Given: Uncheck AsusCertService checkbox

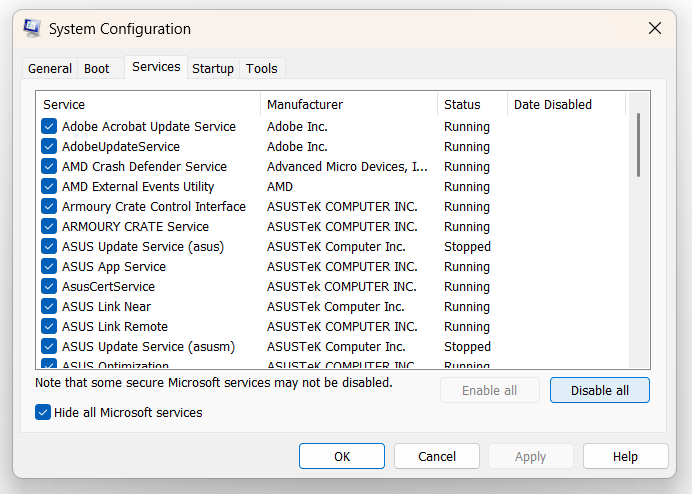Looking at the screenshot, I should point(49,286).
